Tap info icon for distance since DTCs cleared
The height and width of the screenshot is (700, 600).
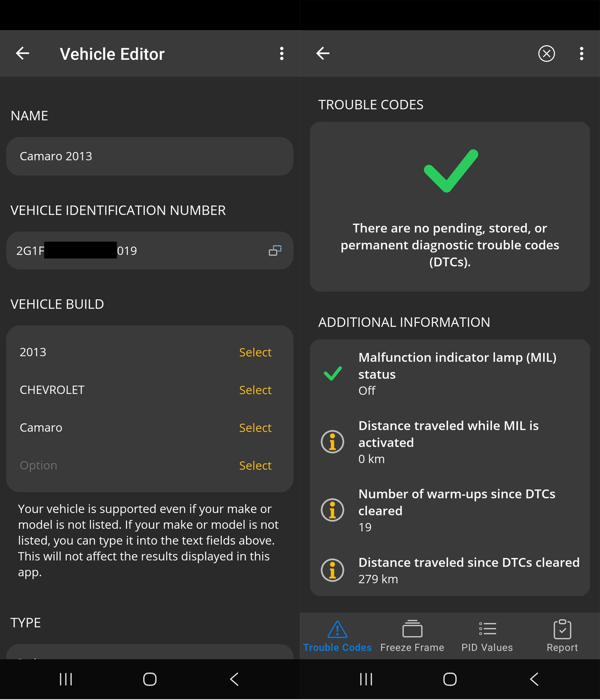[x=333, y=570]
